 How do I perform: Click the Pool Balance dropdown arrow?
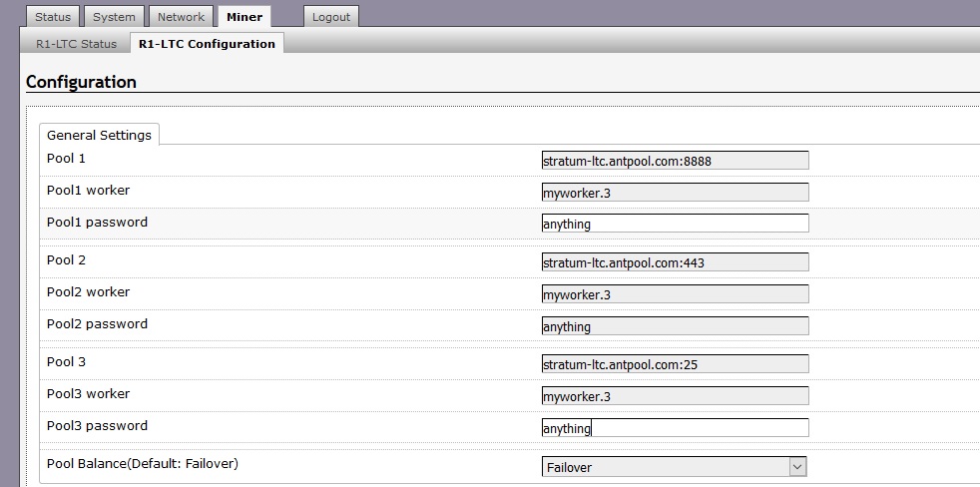797,467
